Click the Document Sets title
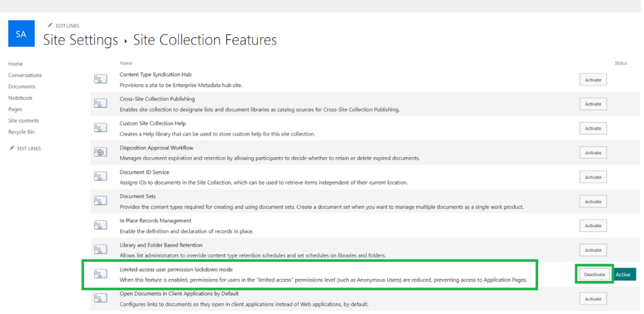 (138, 196)
